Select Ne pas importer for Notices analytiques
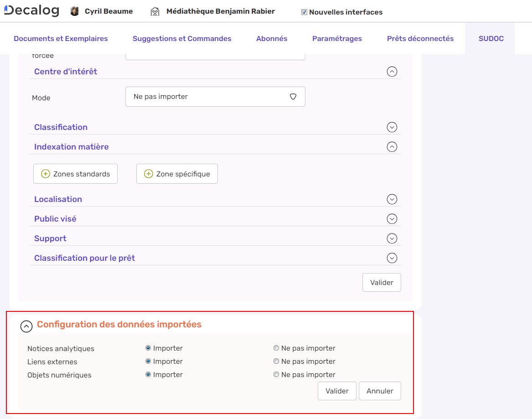The height and width of the screenshot is (419, 532). 276,348
